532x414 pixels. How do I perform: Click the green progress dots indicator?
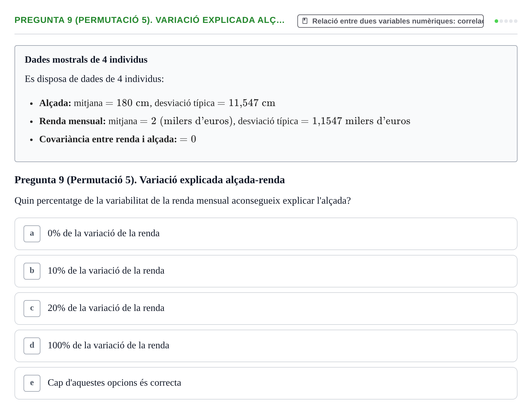coord(506,21)
